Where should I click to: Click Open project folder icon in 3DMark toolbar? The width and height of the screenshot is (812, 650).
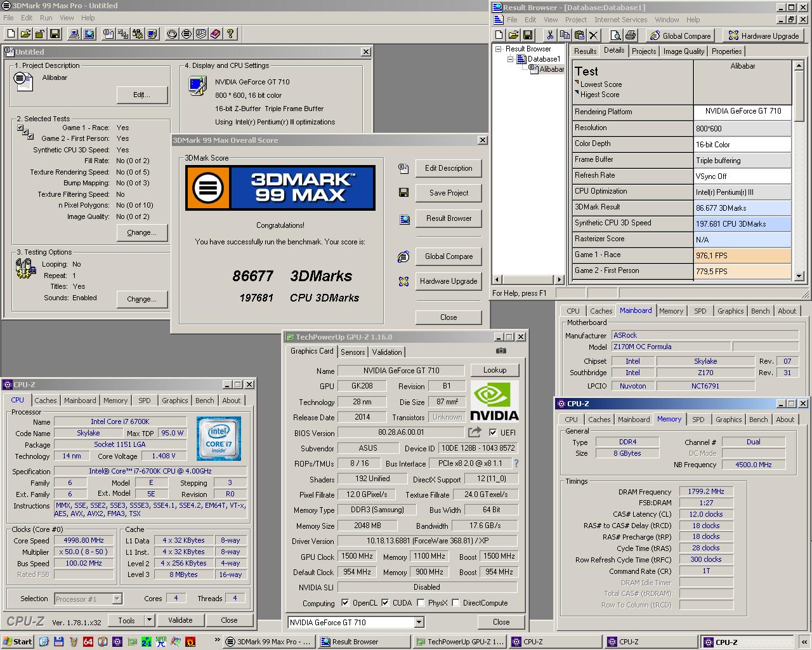click(x=26, y=34)
